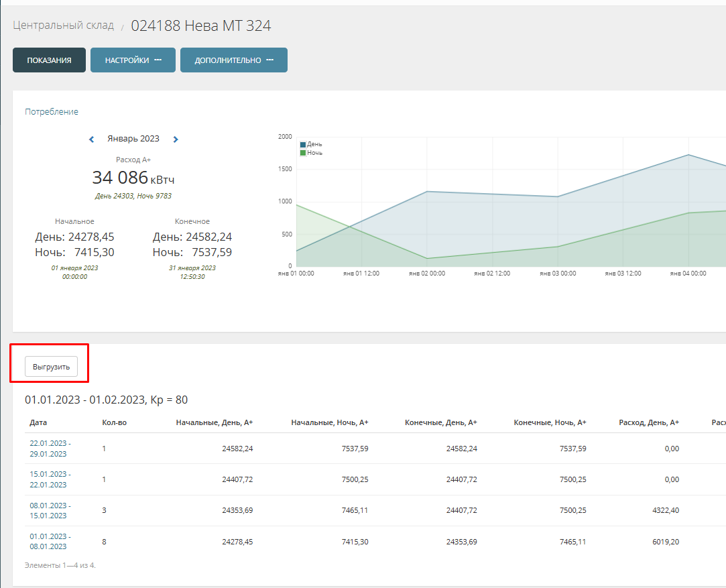Select the ПОКАЗАНИЯ tab
Viewport: 726px width, 588px height.
tap(49, 60)
